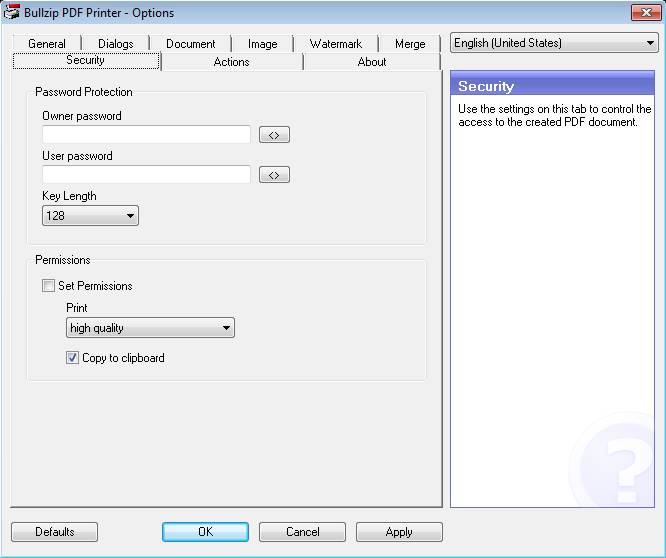
Task: Switch to the Actions tab
Action: 231,62
